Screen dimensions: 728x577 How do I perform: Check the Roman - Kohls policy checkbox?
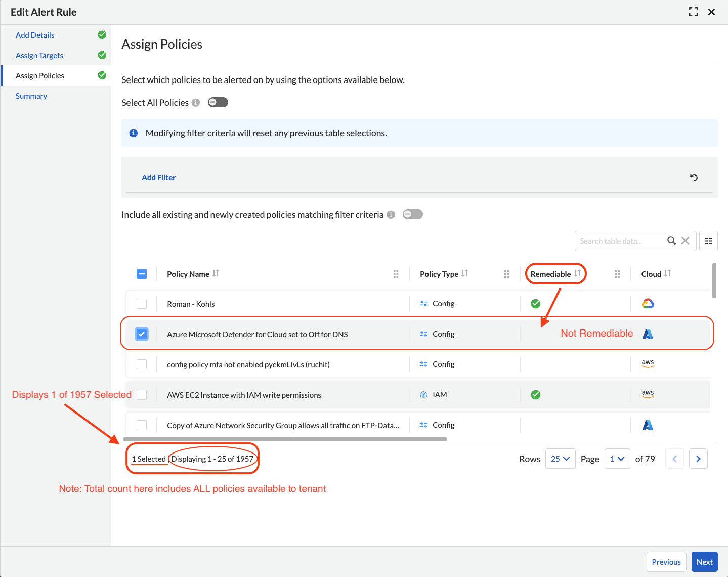142,304
